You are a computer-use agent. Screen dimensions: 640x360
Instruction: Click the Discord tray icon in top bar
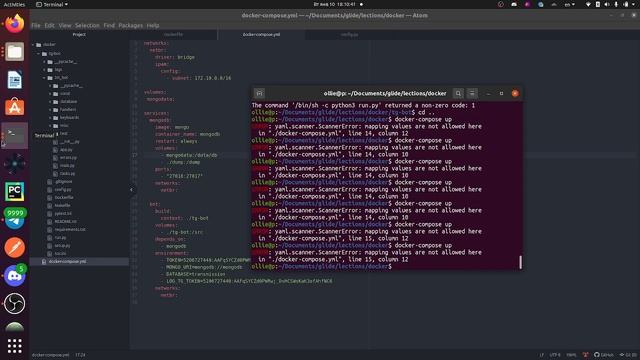pyautogui.click(x=514, y=4)
